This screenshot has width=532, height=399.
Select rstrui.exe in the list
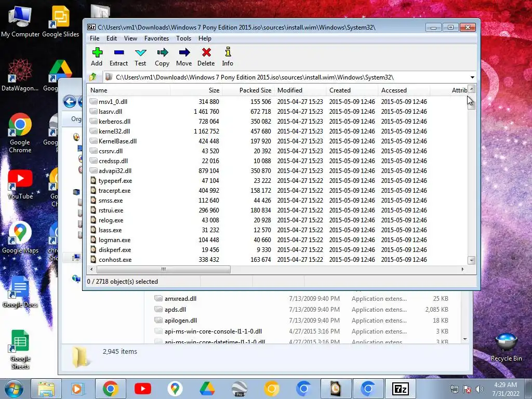(277, 210)
